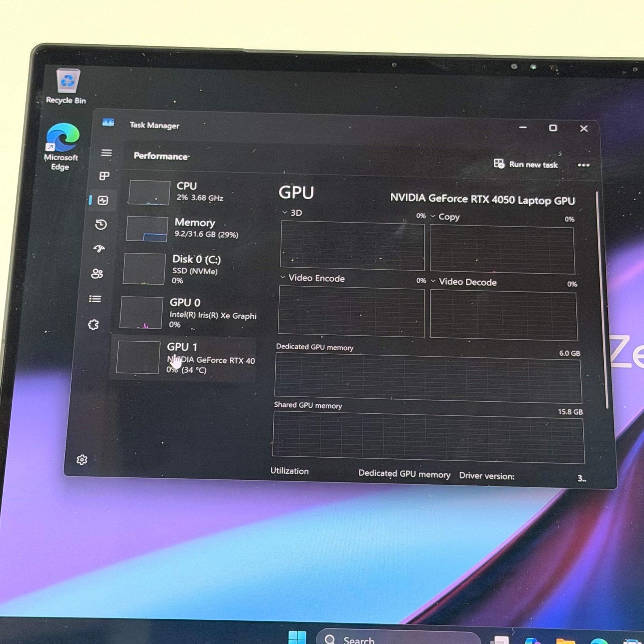The height and width of the screenshot is (644, 644).
Task: Click the Driver version label
Action: [x=487, y=476]
